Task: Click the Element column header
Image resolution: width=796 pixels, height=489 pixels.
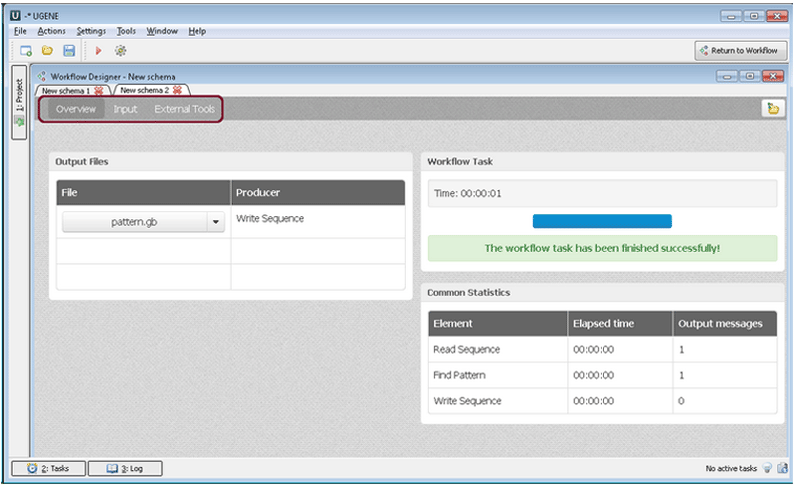Action: [x=498, y=323]
